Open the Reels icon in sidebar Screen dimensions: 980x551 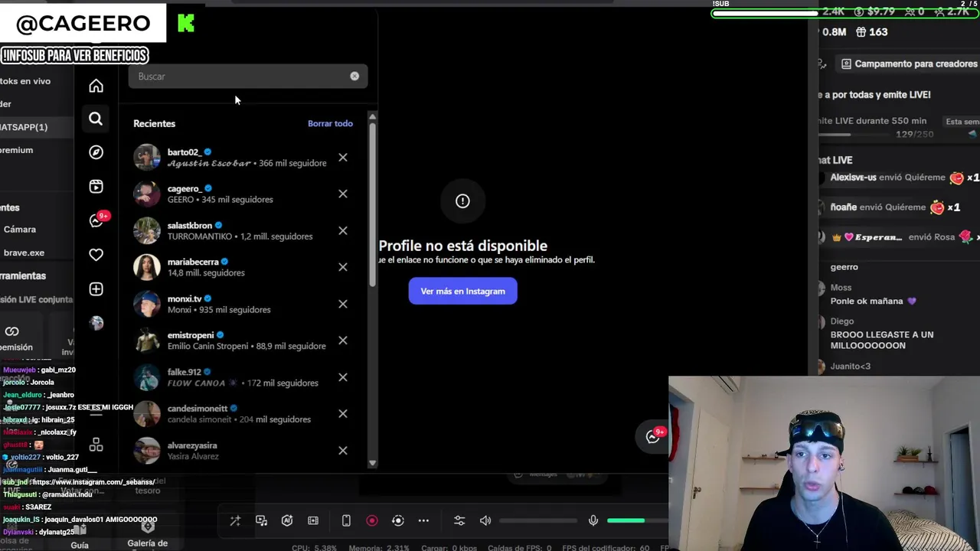(x=96, y=186)
